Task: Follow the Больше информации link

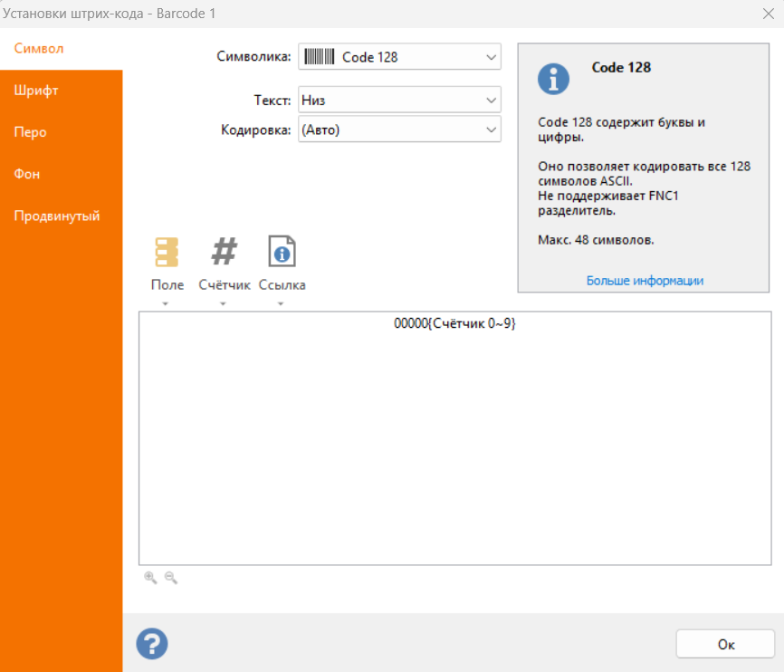Action: 645,281
